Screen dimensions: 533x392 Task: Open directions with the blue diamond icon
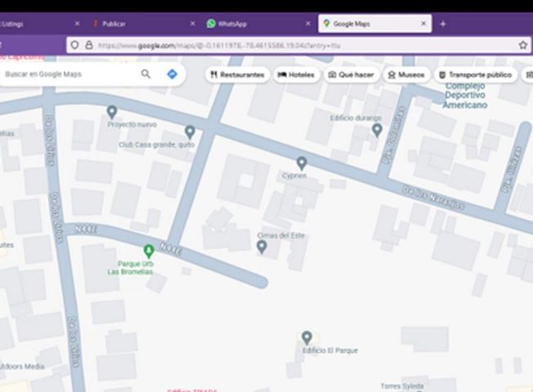[x=172, y=73]
